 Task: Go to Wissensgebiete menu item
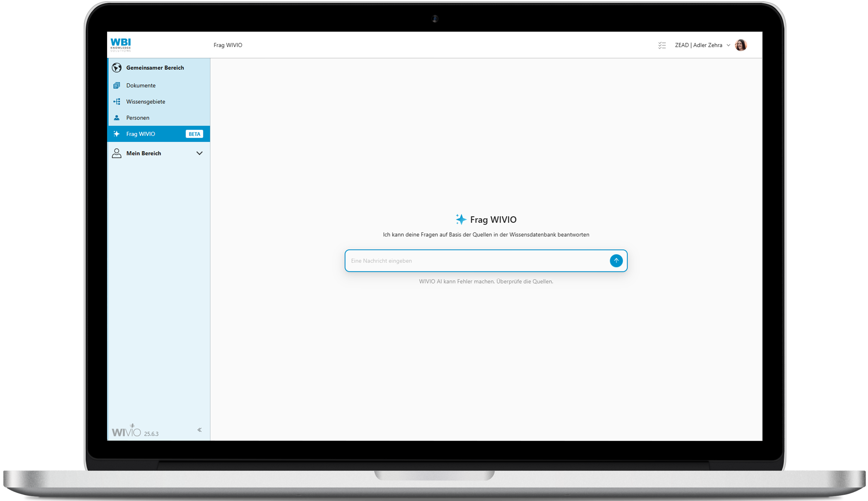[x=146, y=102]
